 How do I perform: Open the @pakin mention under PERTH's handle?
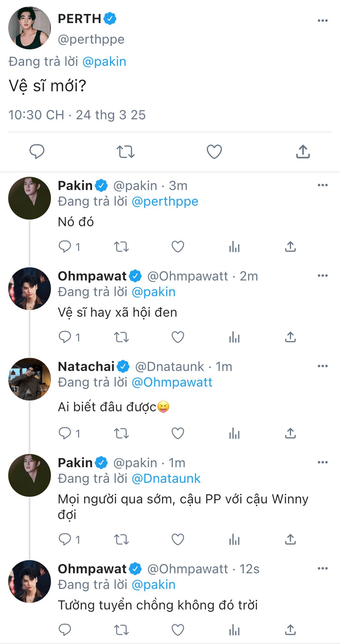104,62
